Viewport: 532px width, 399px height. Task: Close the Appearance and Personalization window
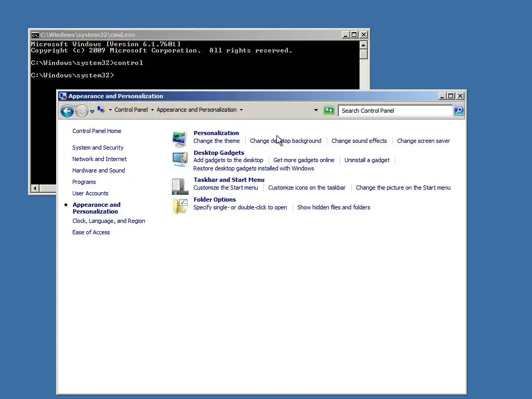(460, 96)
